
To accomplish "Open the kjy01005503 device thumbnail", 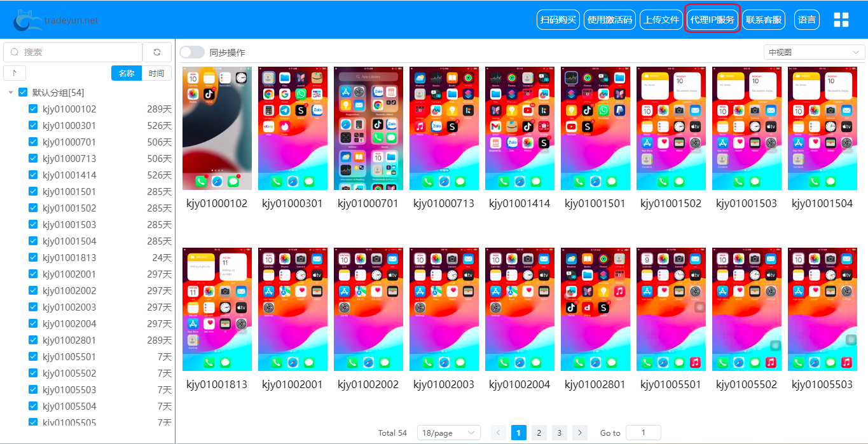I will [x=822, y=309].
